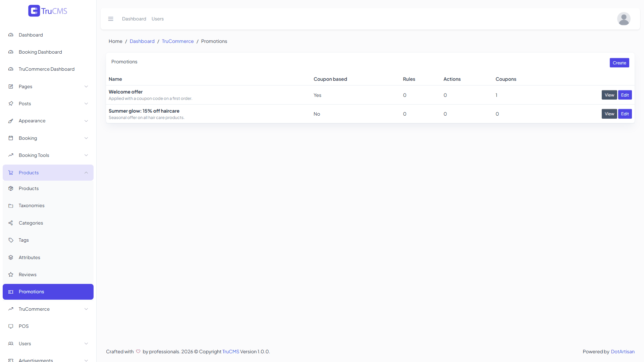Screen dimensions: 644x362
Task: Open the TruCMS footer link
Action: 231,352
